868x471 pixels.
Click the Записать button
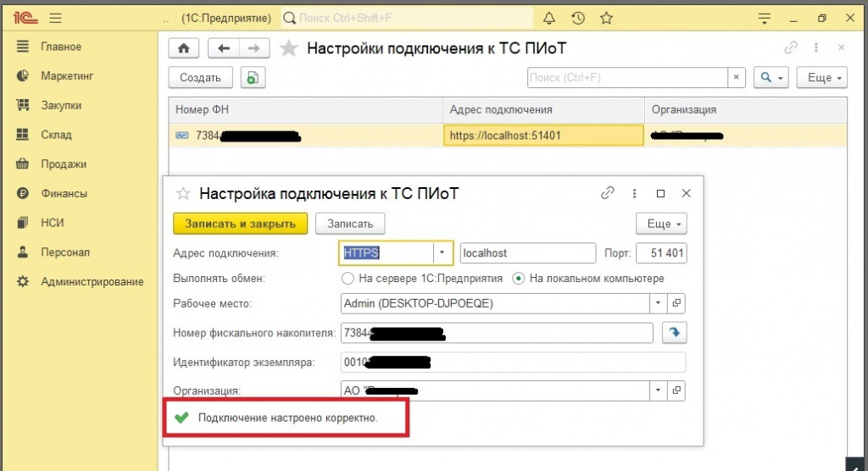click(x=350, y=224)
